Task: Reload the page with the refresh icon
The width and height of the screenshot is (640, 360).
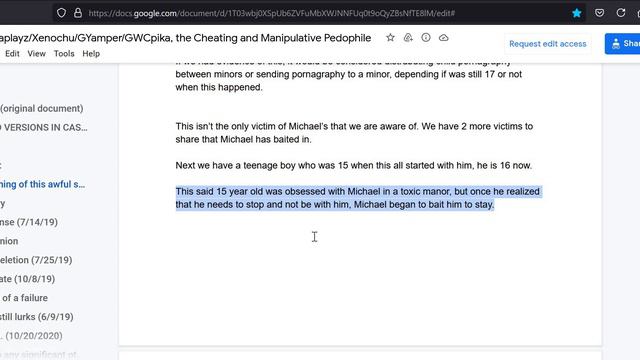Action: pos(621,13)
